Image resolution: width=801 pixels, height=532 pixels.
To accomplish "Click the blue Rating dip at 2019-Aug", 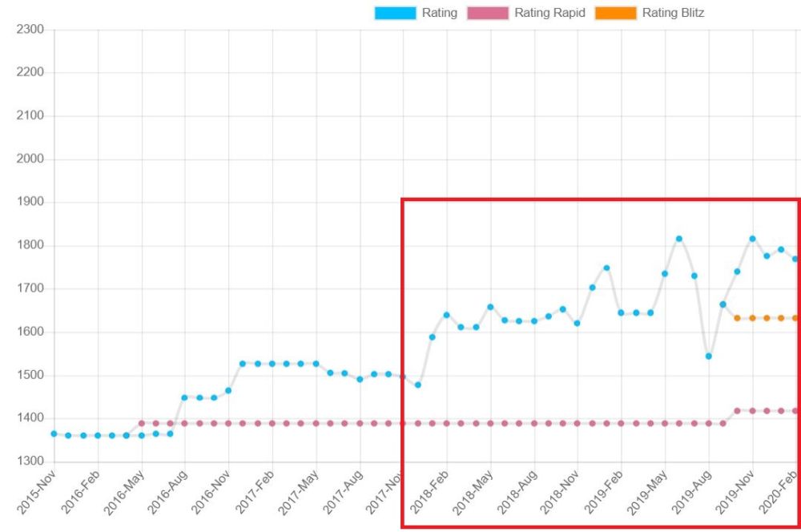I will click(708, 356).
